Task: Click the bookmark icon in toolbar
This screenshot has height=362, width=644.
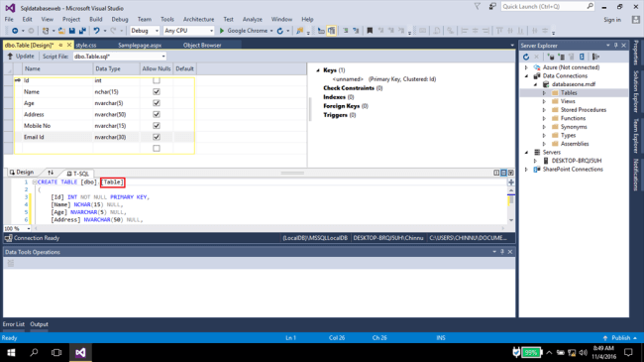Action: 370,31
